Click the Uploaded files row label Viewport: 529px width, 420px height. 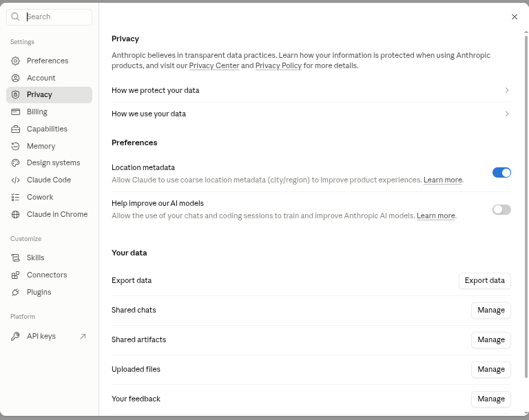tap(136, 370)
